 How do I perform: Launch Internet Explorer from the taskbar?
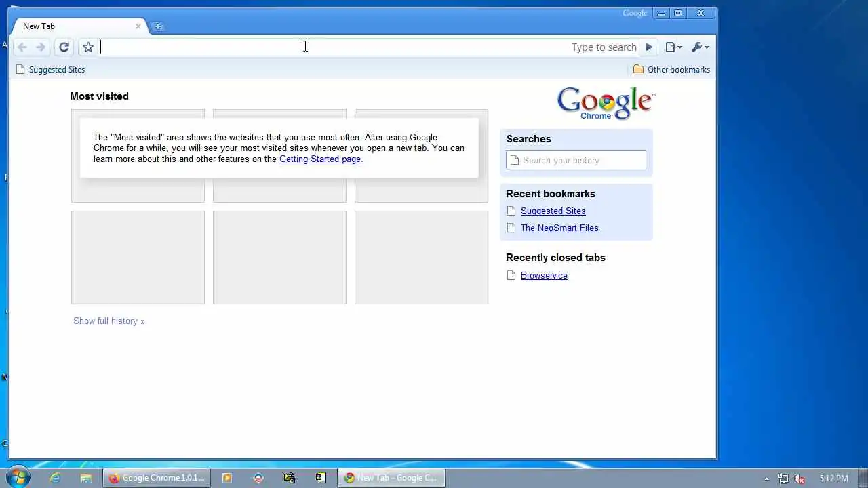click(x=55, y=478)
